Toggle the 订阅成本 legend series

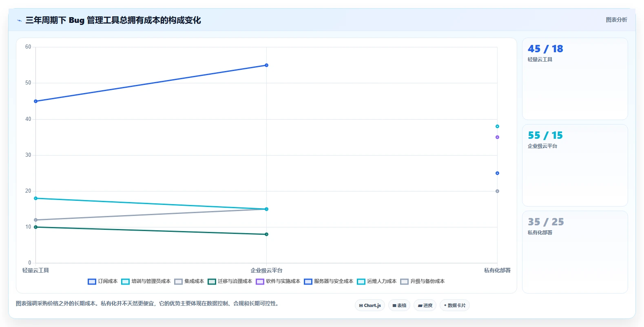click(x=103, y=281)
